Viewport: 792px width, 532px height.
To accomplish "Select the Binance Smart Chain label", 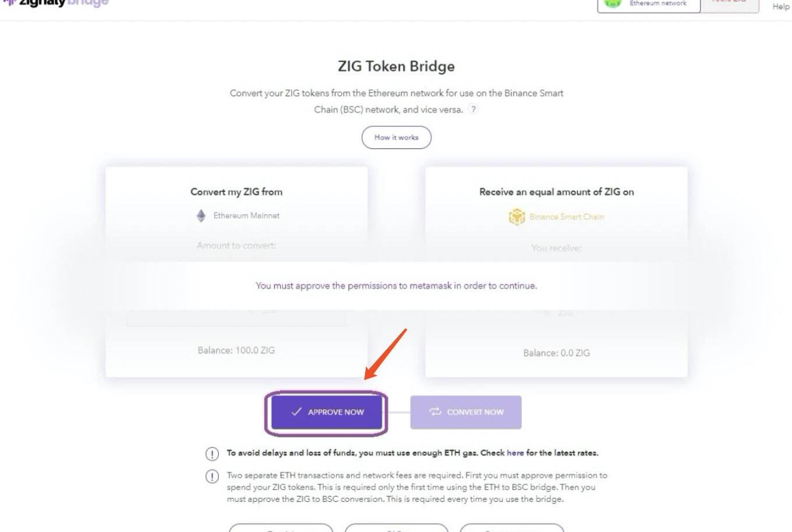I will point(567,217).
